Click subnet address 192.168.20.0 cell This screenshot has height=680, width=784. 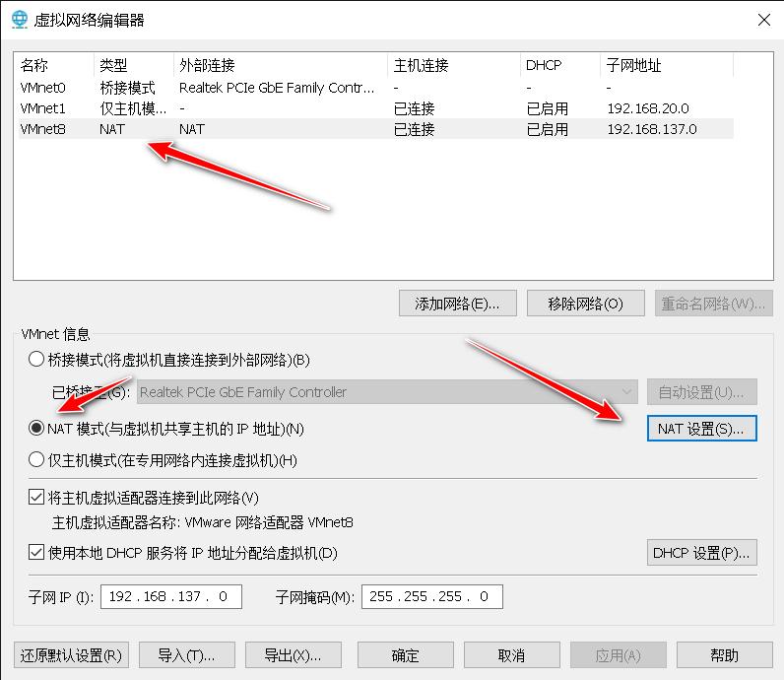coord(648,108)
